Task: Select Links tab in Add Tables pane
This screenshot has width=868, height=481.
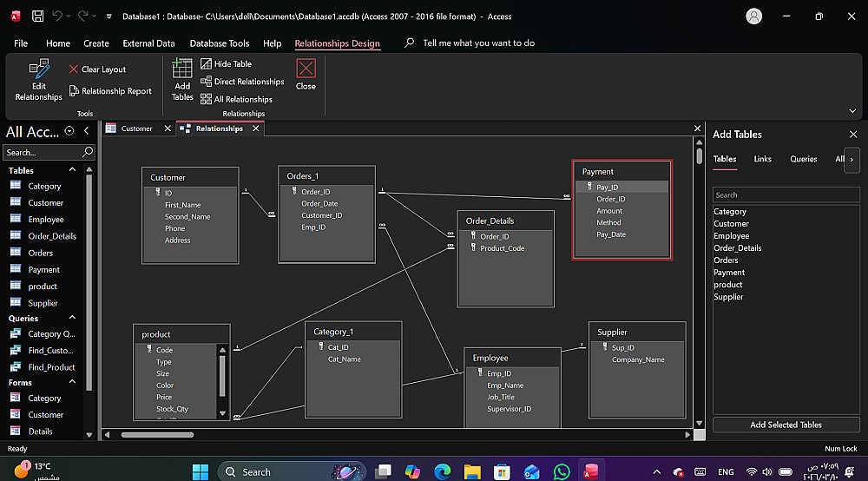Action: click(762, 159)
